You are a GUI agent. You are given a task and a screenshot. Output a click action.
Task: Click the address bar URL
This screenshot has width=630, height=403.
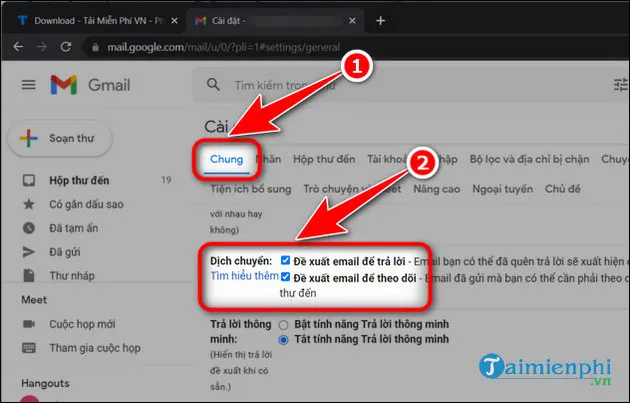coord(223,47)
